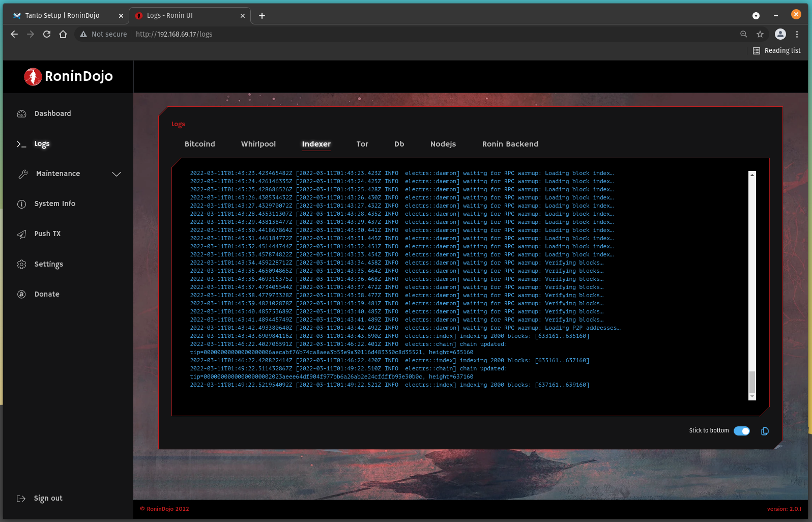Screen dimensions: 812x522
Task: Switch to the Nodejs logs tab
Action: click(443, 144)
